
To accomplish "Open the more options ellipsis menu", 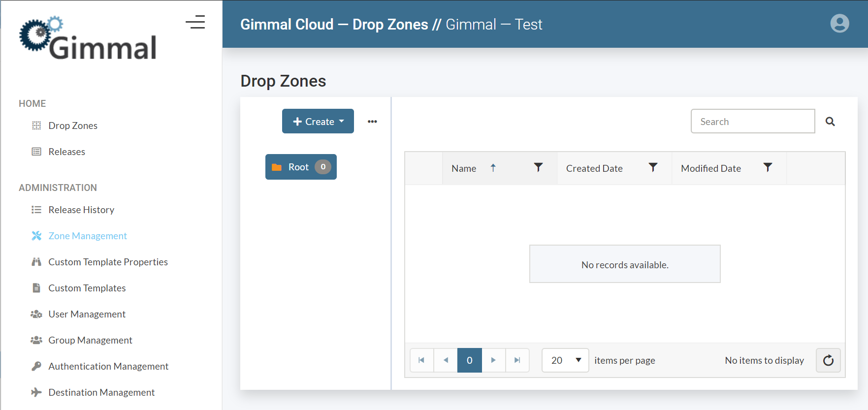I will pos(372,122).
